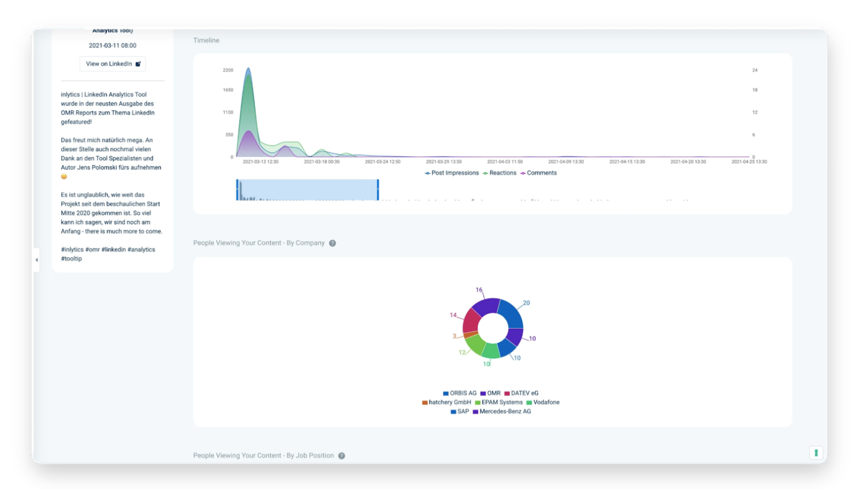Click the help icon next to By Job Position
This screenshot has width=866, height=504.
click(x=341, y=455)
